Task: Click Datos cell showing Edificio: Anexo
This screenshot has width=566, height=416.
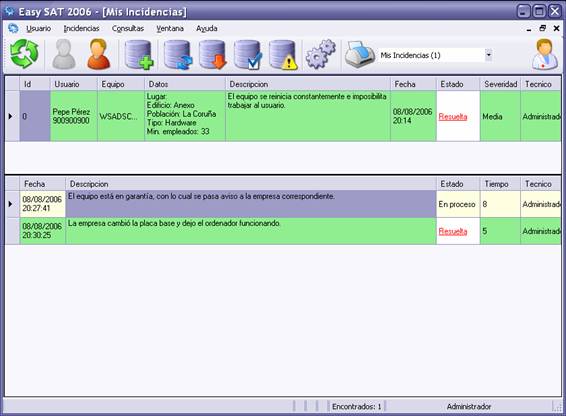Action: (x=185, y=116)
